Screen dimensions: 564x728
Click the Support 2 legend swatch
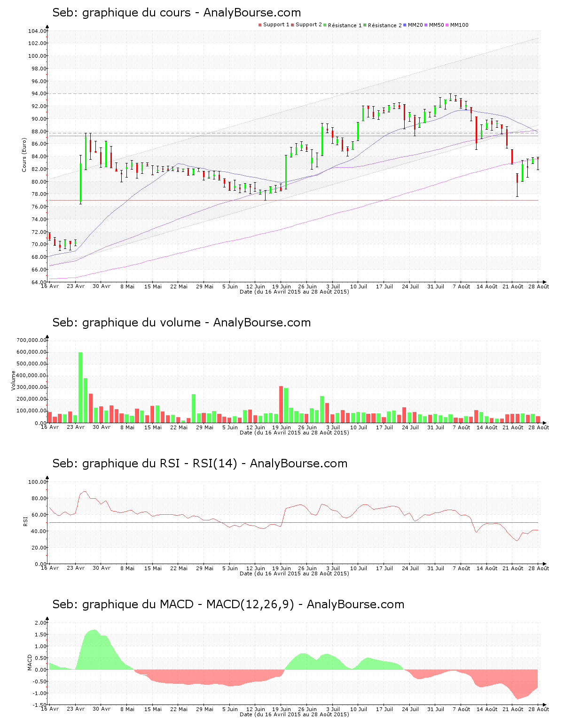(292, 25)
